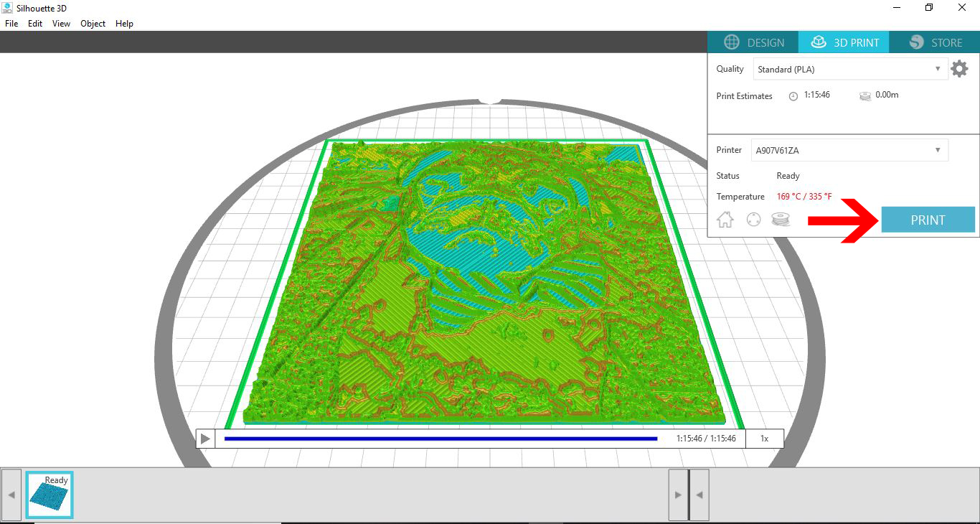Viewport: 980px width, 524px height.
Task: Restore down the application window
Action: pyautogui.click(x=929, y=7)
